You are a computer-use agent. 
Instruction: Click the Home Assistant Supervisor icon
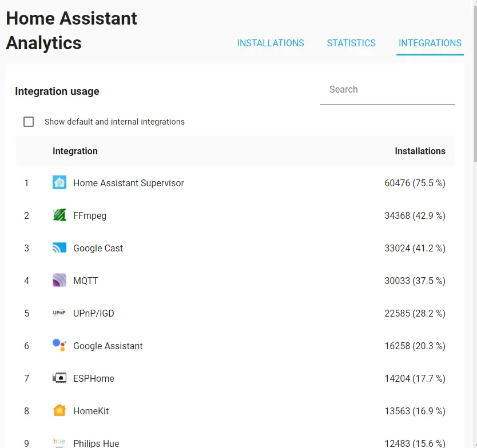click(59, 183)
